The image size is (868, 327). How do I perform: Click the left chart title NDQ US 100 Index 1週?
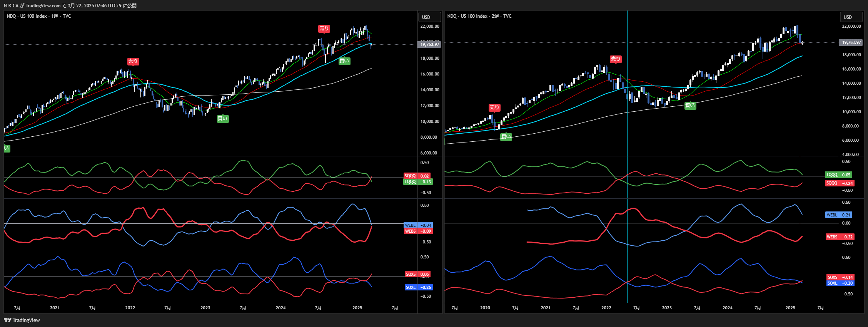click(39, 16)
